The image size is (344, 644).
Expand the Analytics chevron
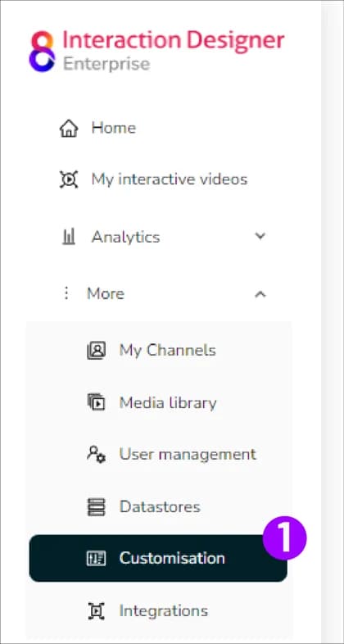click(x=260, y=236)
